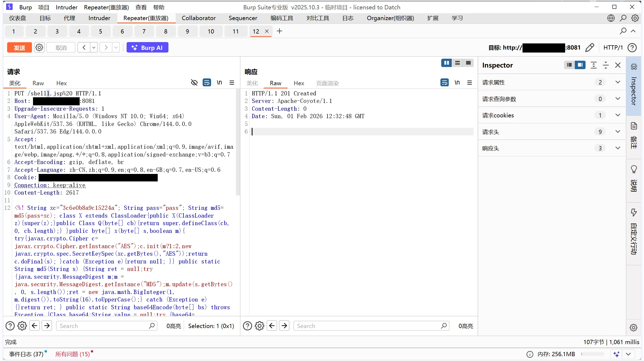This screenshot has height=361, width=644.
Task: Close Repeater tab 12
Action: pyautogui.click(x=267, y=31)
